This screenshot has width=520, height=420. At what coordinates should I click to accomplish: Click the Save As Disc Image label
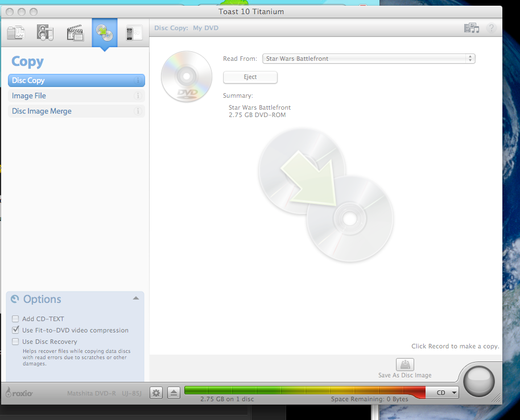405,375
